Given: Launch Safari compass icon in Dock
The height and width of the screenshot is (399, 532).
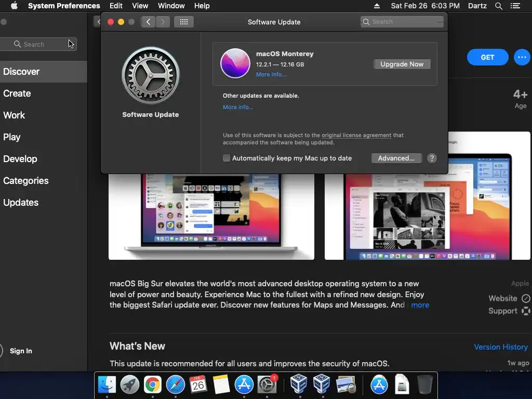Looking at the screenshot, I should coord(176,384).
